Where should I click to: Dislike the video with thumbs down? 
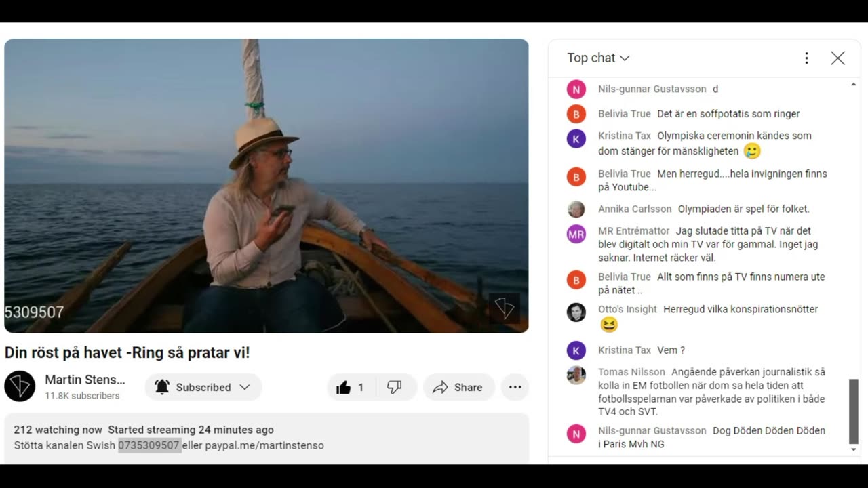pos(395,387)
